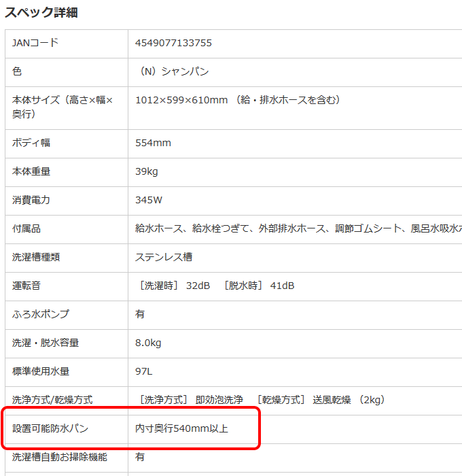Click the 運転音 label
462x476 pixels.
pyautogui.click(x=26, y=286)
